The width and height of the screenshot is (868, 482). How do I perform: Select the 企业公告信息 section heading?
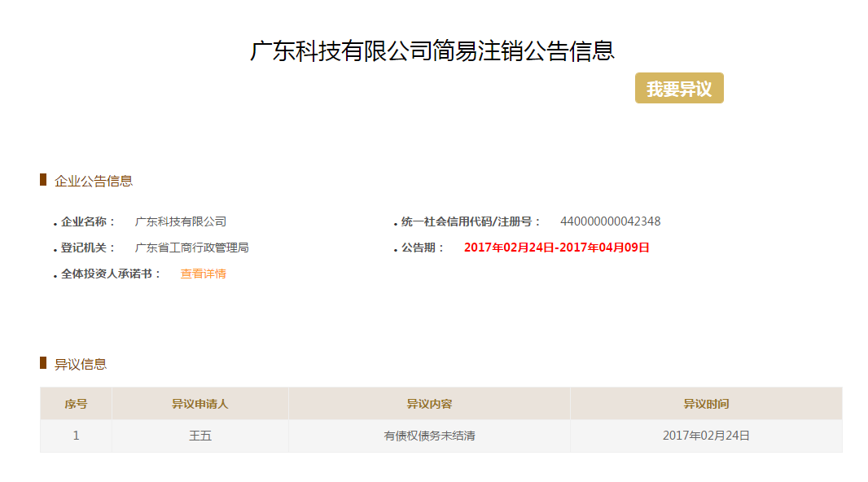click(x=93, y=181)
